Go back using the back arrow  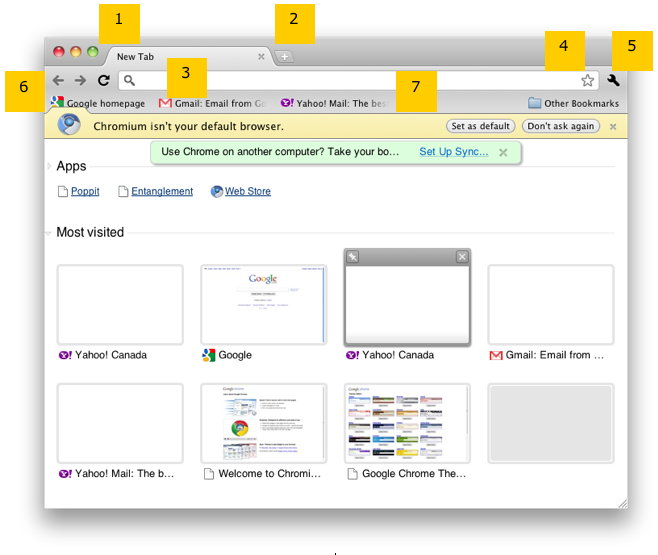[58, 80]
